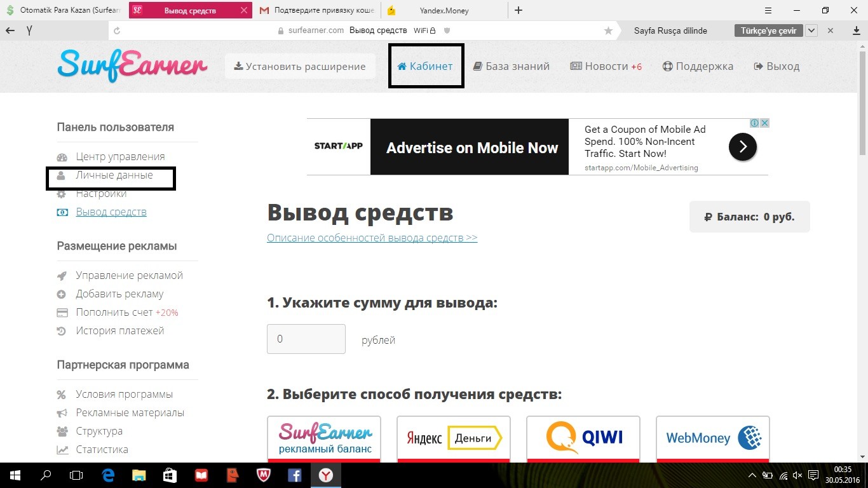The height and width of the screenshot is (488, 868).
Task: Open База знаний section
Action: (x=512, y=66)
